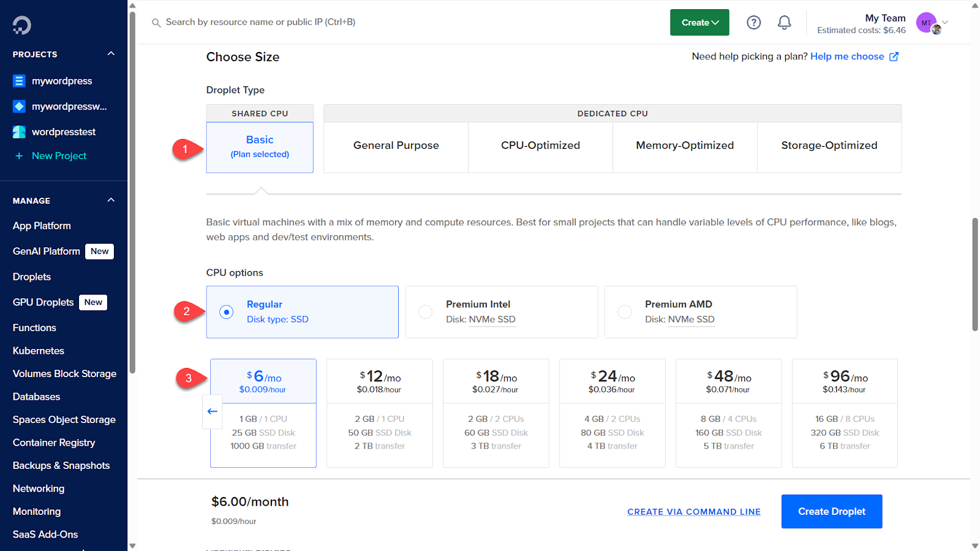This screenshot has width=980, height=551.
Task: Click the search magnifier icon
Action: coord(156,23)
